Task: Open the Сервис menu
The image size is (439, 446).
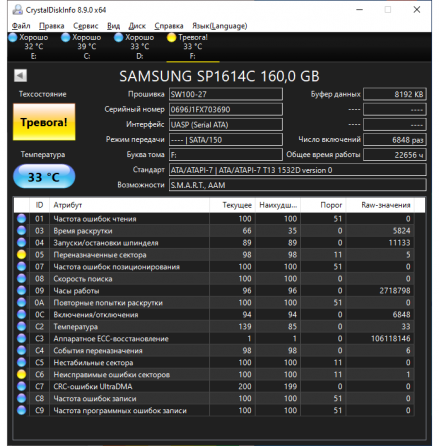Action: pos(86,26)
